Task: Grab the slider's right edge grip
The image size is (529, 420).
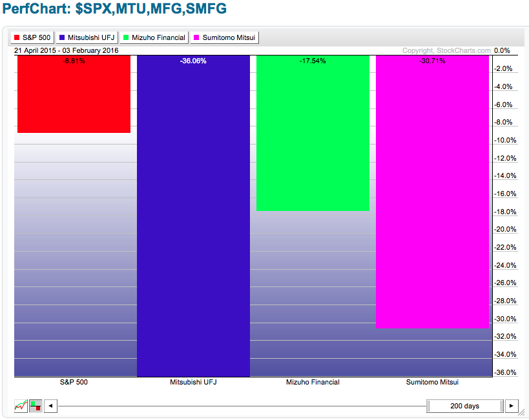Action: pyautogui.click(x=502, y=406)
